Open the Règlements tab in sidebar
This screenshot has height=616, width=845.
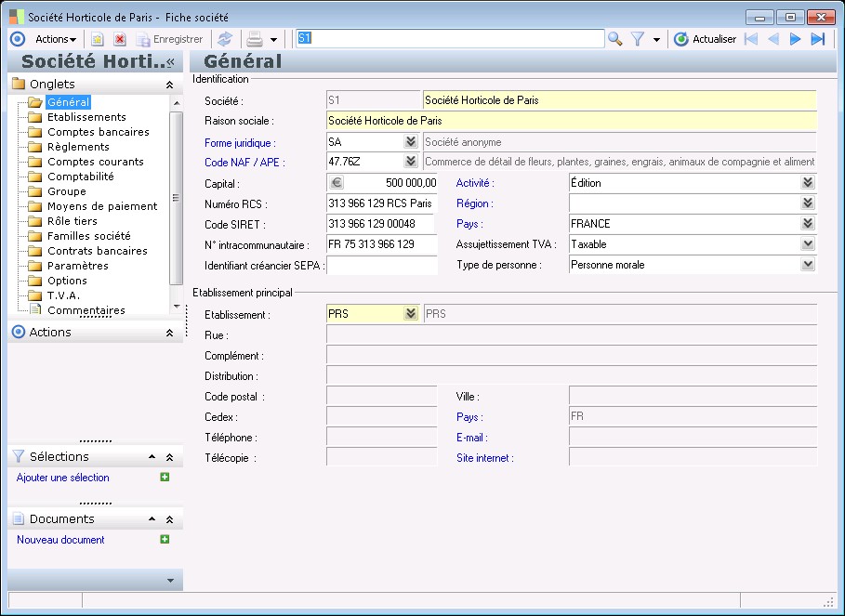coord(78,147)
